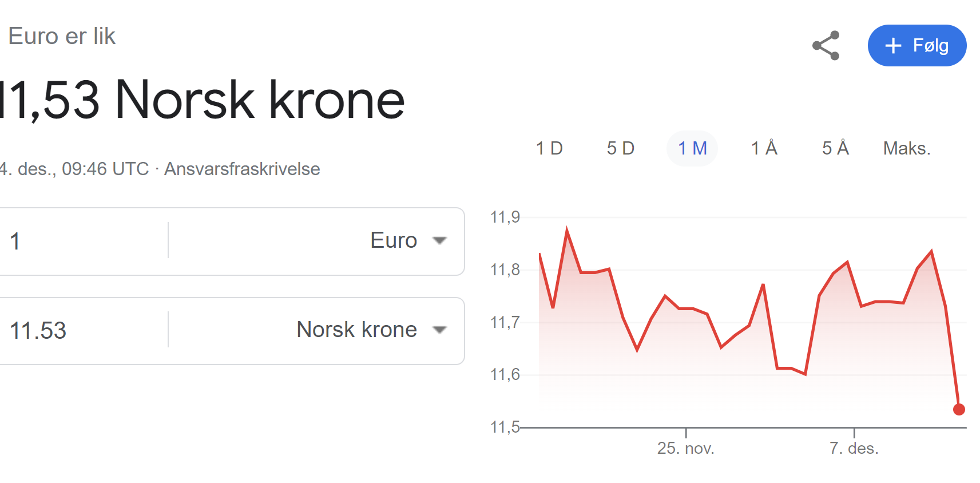The image size is (980, 483).
Task: Click the 25. nov. axis marker
Action: click(686, 448)
